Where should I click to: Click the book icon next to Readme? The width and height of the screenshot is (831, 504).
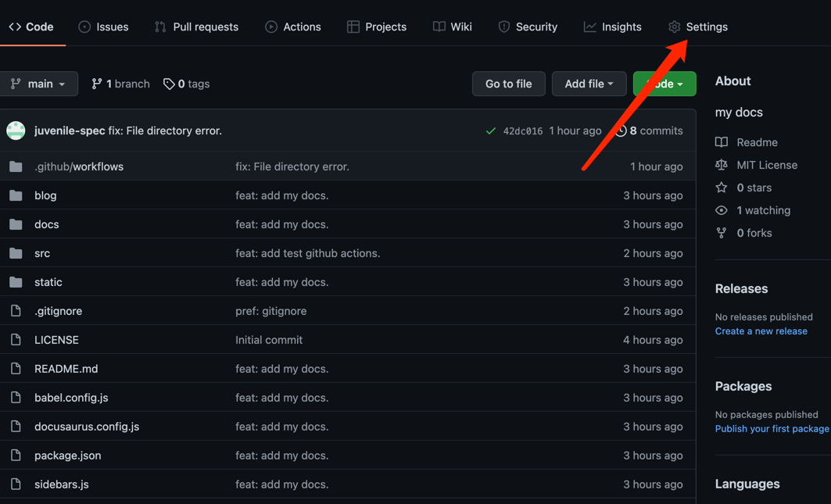click(x=722, y=142)
